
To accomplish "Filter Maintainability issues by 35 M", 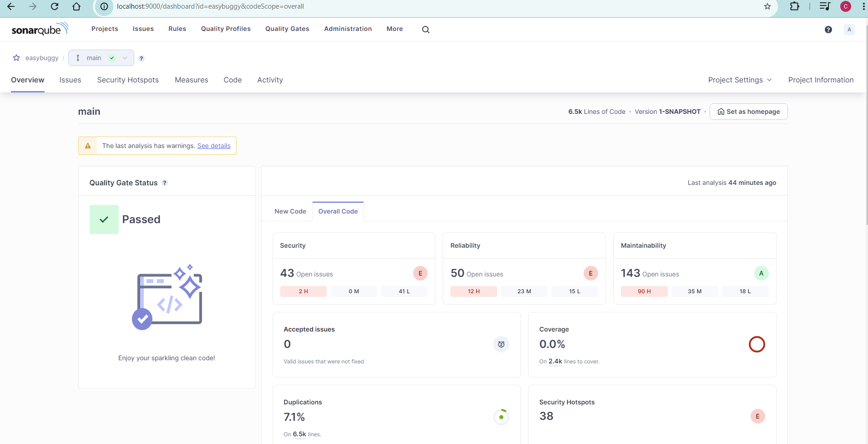I will (x=695, y=291).
